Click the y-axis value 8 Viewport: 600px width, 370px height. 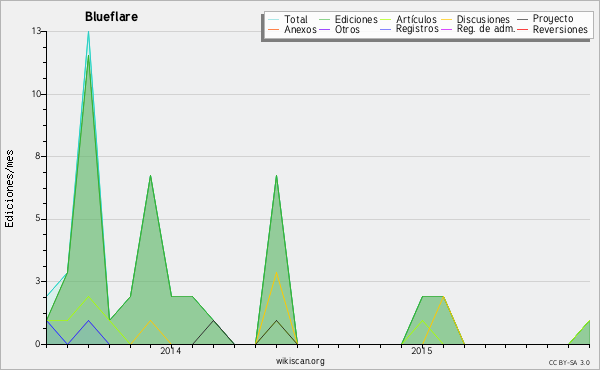coord(38,156)
